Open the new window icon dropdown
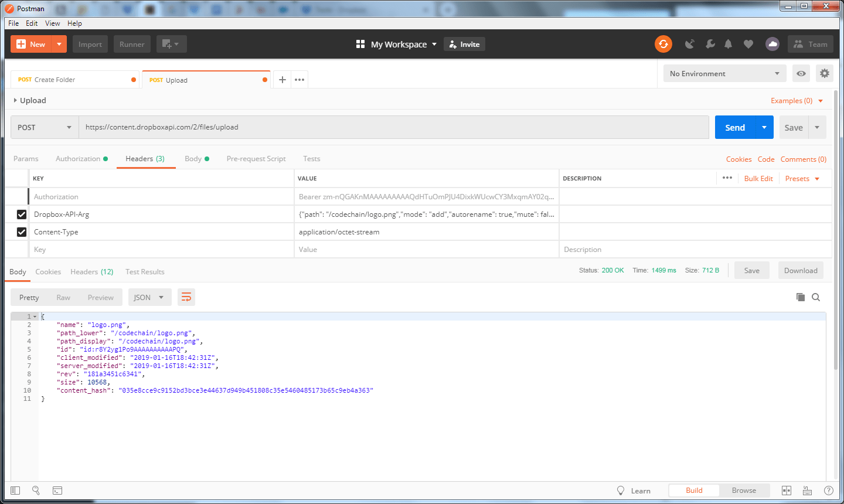The width and height of the screenshot is (844, 504). point(171,44)
